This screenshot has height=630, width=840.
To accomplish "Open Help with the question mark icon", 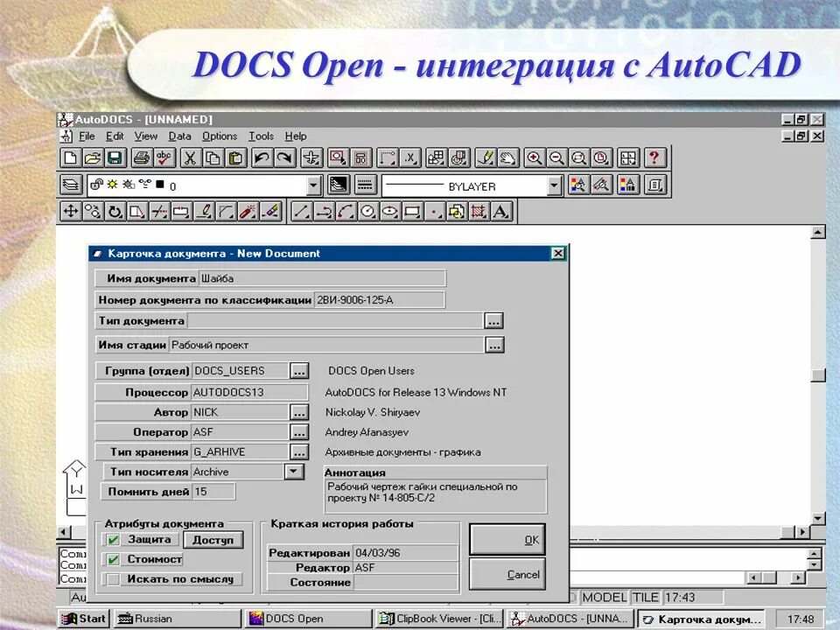I will click(x=654, y=158).
